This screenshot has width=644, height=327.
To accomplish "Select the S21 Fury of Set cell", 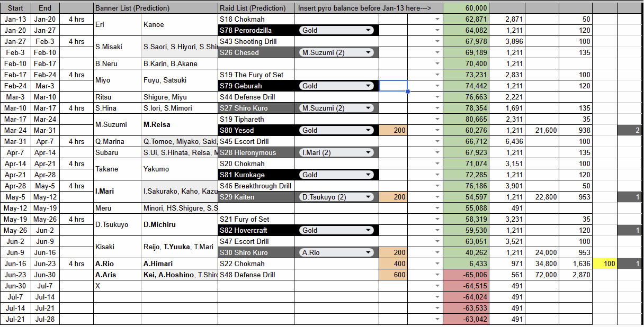I will pos(256,219).
